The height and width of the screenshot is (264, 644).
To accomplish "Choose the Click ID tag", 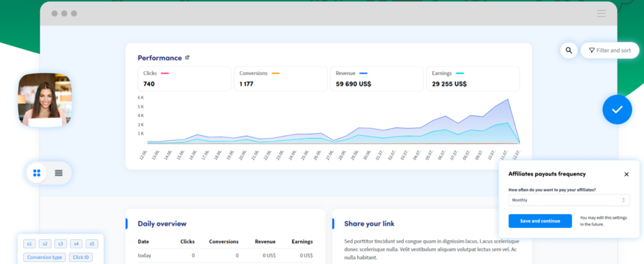I will (x=80, y=257).
